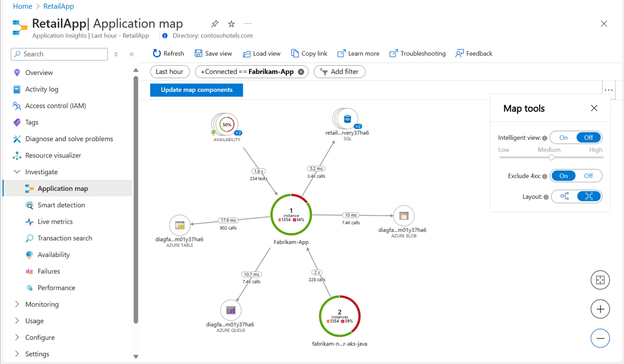Screen dimensions: 624x364
Task: Open the header more options ellipsis
Action: coord(248,24)
